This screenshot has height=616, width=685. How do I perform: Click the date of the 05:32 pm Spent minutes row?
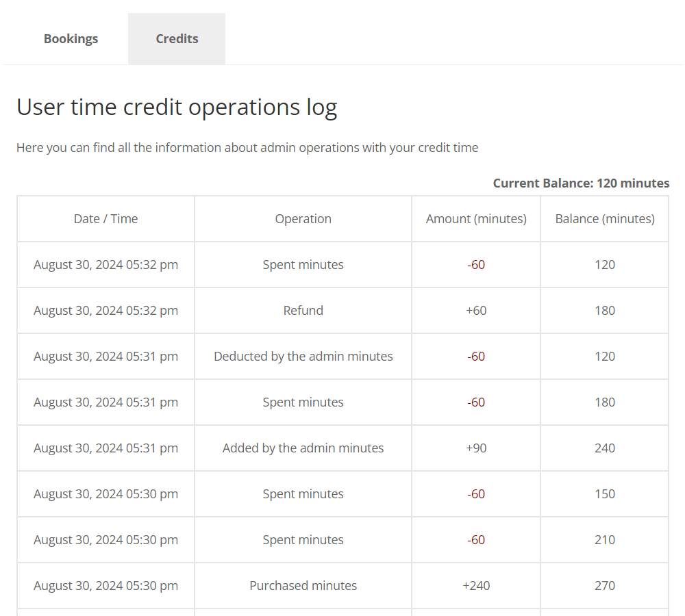105,265
